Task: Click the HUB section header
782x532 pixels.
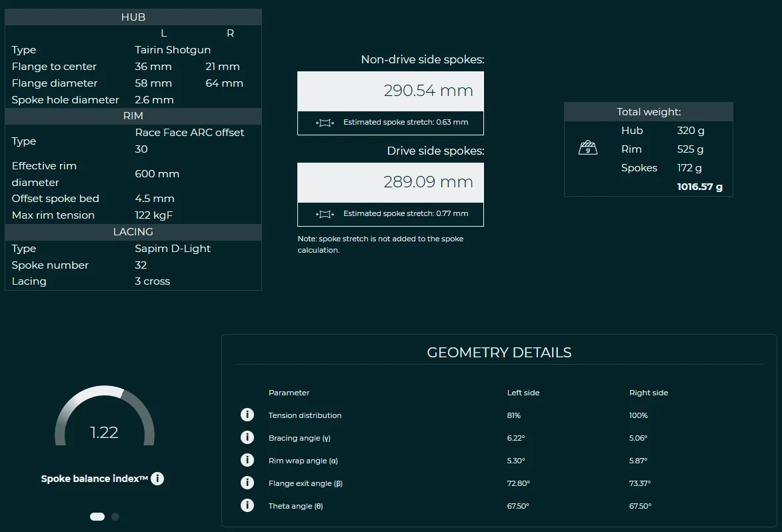Action: 133,17
